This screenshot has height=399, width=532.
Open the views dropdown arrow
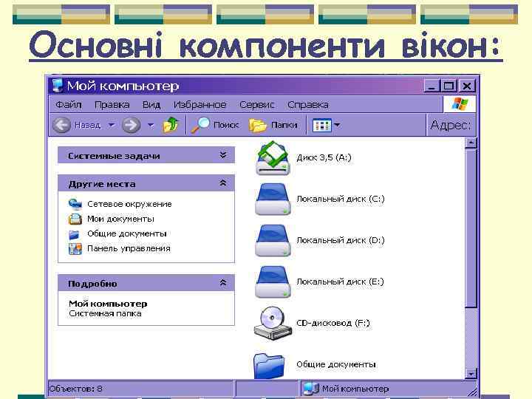click(x=337, y=125)
